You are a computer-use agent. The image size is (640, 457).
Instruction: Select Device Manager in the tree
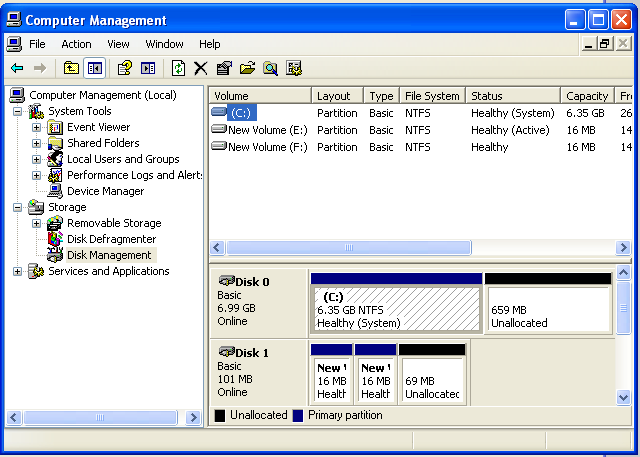coord(105,191)
